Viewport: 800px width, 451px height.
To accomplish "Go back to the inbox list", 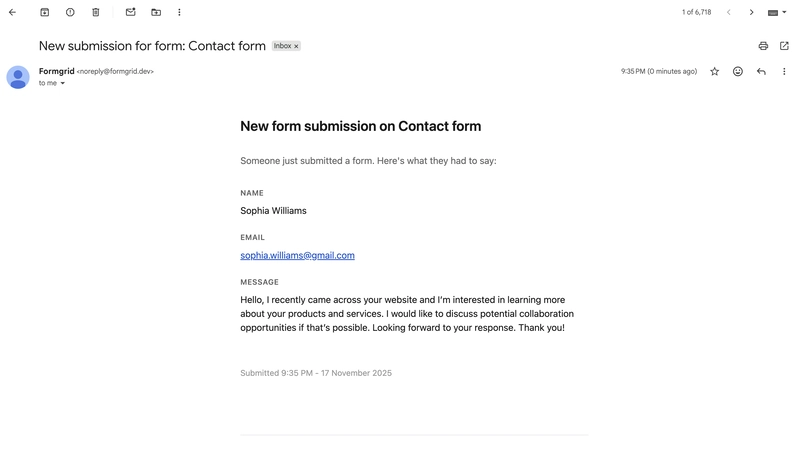I will 12,12.
